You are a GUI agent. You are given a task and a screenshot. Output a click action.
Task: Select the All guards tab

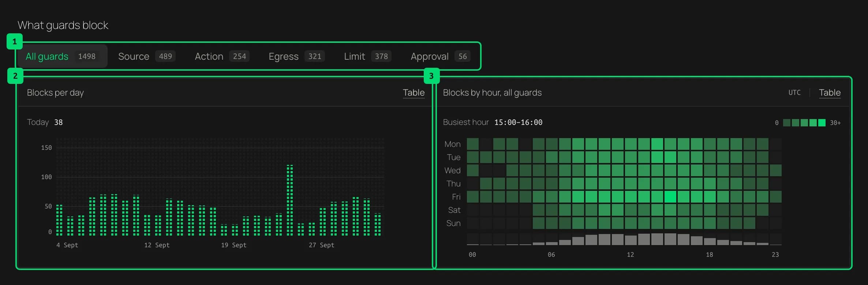point(62,56)
